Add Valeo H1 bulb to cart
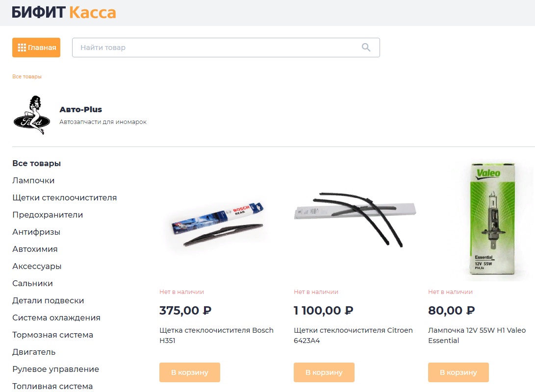Screen dimensions: 535x392 [x=458, y=372]
